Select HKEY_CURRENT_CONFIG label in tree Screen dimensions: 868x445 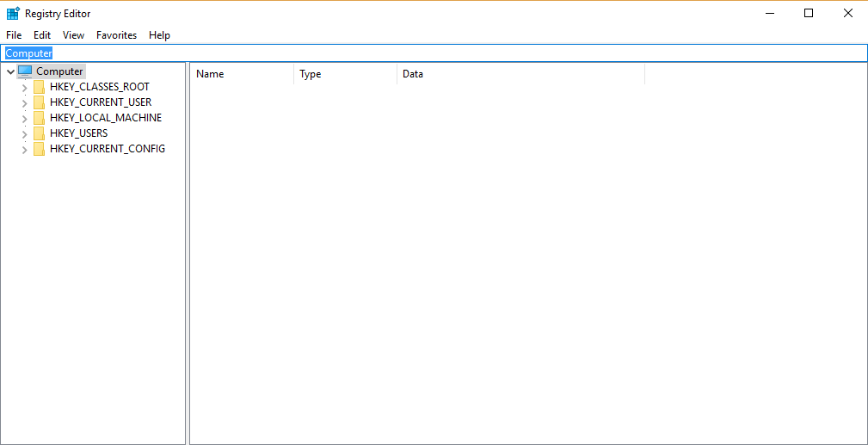coord(108,149)
